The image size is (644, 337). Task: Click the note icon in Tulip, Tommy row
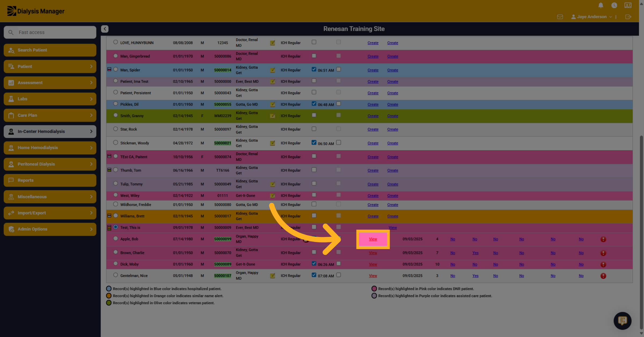[x=272, y=184]
